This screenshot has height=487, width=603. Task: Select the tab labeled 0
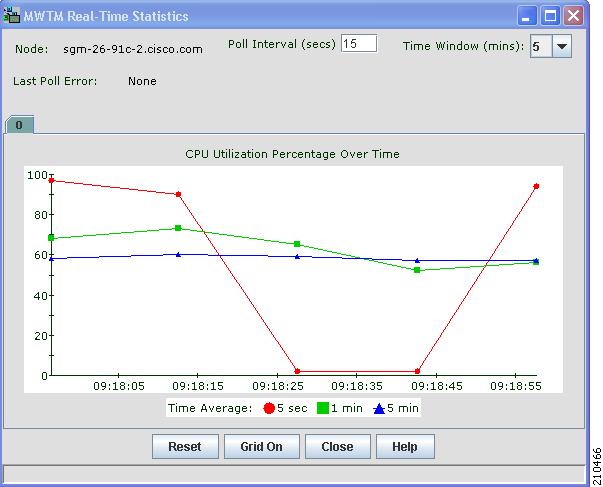pos(19,125)
